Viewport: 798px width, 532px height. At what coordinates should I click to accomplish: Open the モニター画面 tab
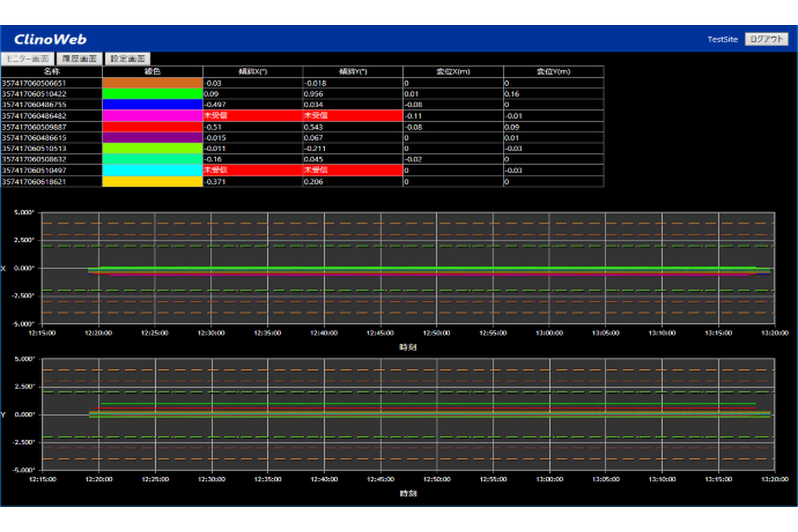tap(27, 59)
